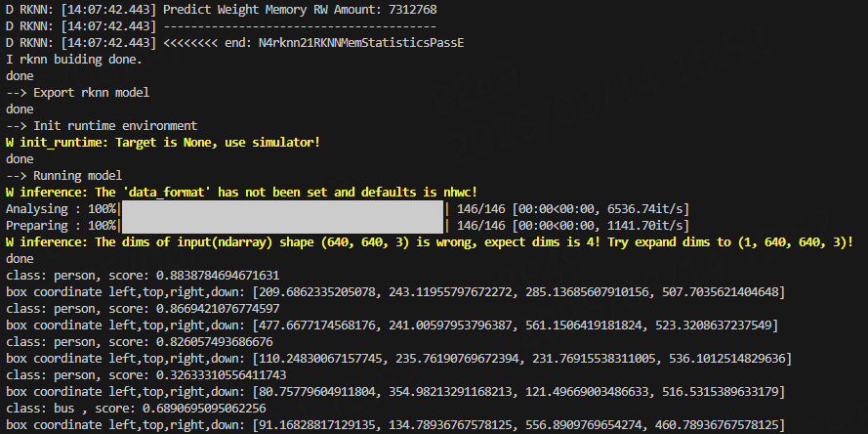Viewport: 868px width, 434px height.
Task: Select warning 'Target is None, use simulator!'
Action: [x=163, y=143]
